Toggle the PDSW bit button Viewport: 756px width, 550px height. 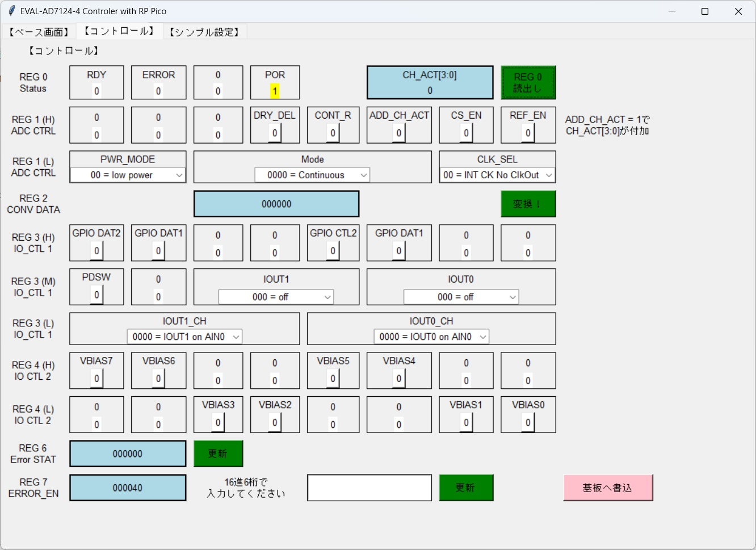click(96, 295)
